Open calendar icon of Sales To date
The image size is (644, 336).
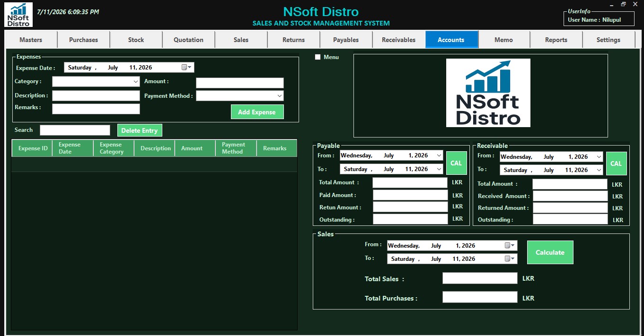[x=510, y=259]
